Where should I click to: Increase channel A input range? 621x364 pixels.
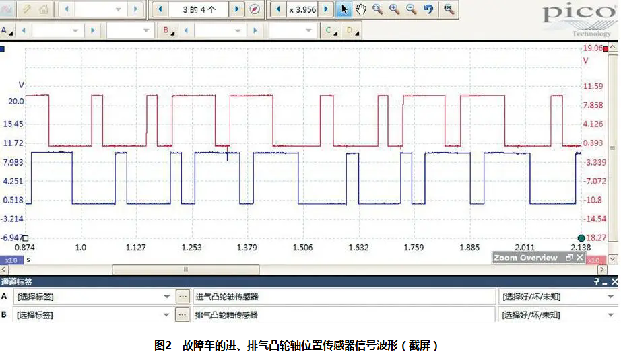[x=93, y=30]
